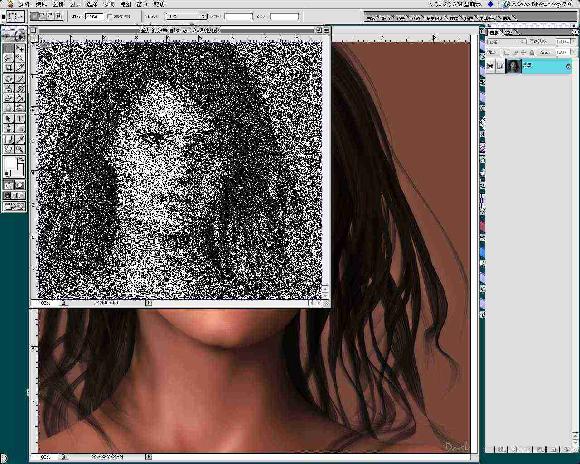
Task: Open the Edit menu
Action: coord(41,4)
